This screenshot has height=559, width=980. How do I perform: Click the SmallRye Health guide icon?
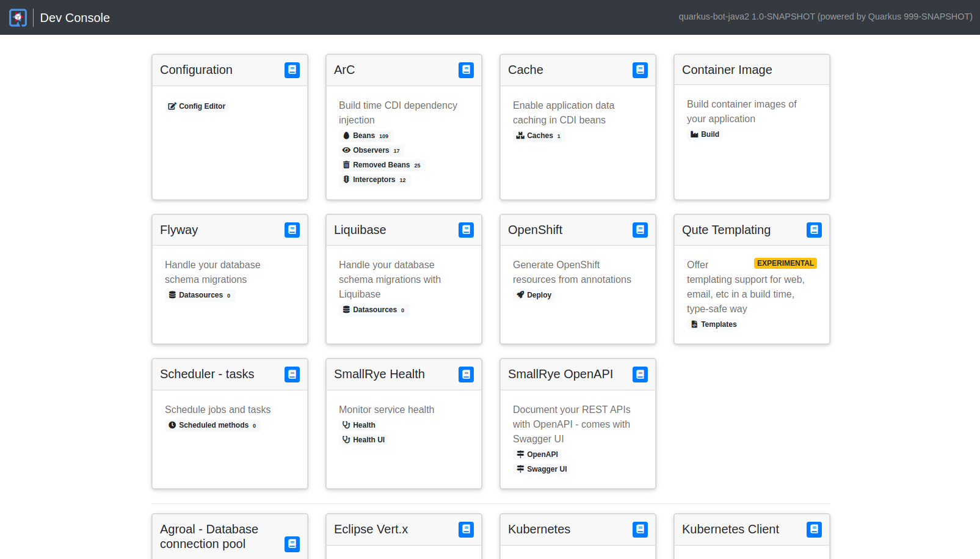coord(466,374)
